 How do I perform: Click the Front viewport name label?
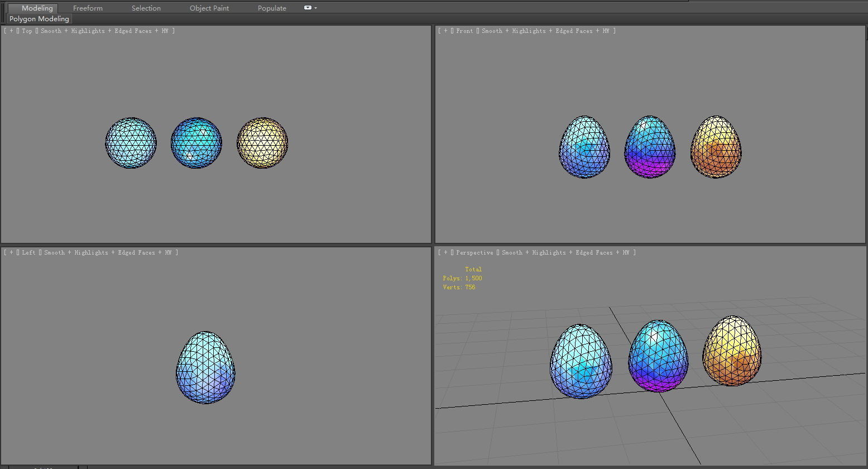tap(464, 31)
